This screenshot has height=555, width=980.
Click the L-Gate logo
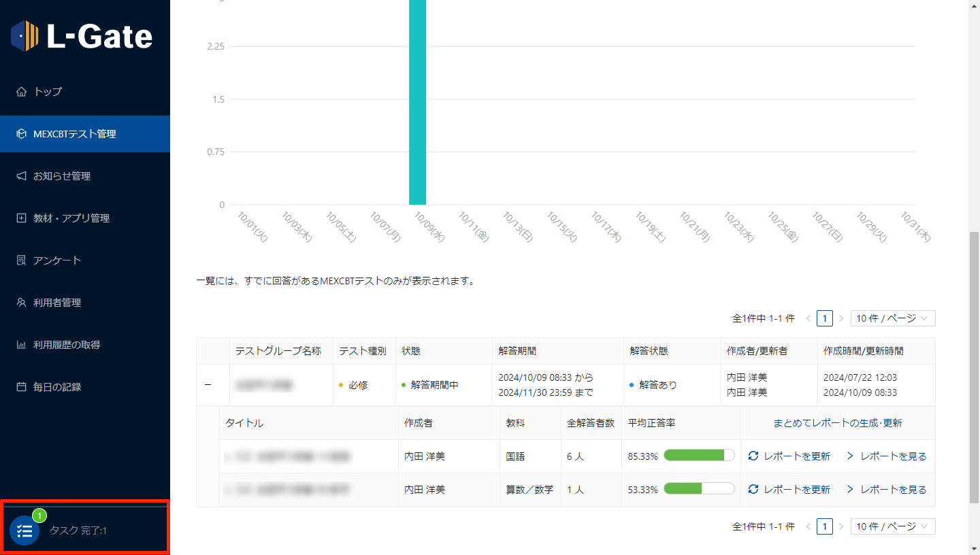pyautogui.click(x=82, y=36)
